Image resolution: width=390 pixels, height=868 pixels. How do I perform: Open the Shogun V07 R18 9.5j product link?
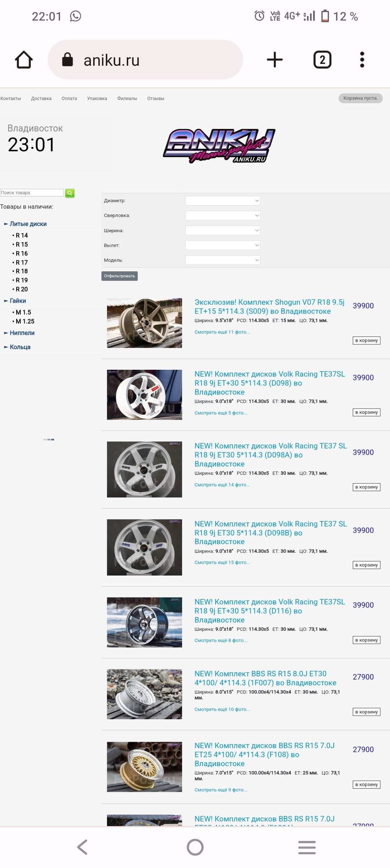269,307
